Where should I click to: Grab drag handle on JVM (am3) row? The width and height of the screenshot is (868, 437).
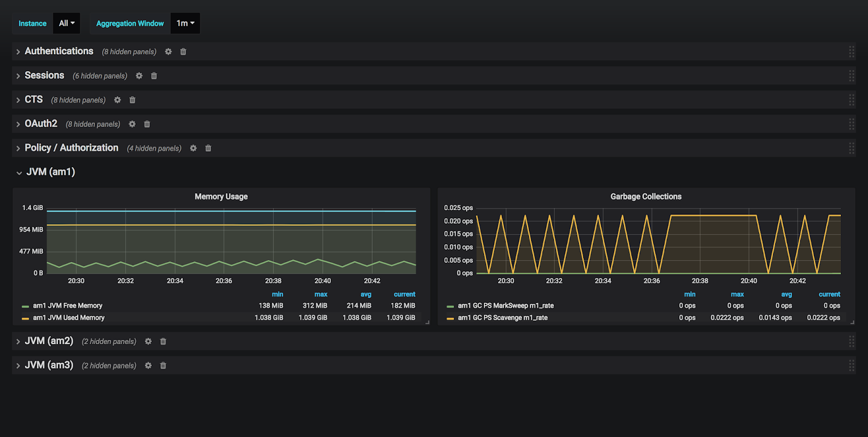(852, 365)
